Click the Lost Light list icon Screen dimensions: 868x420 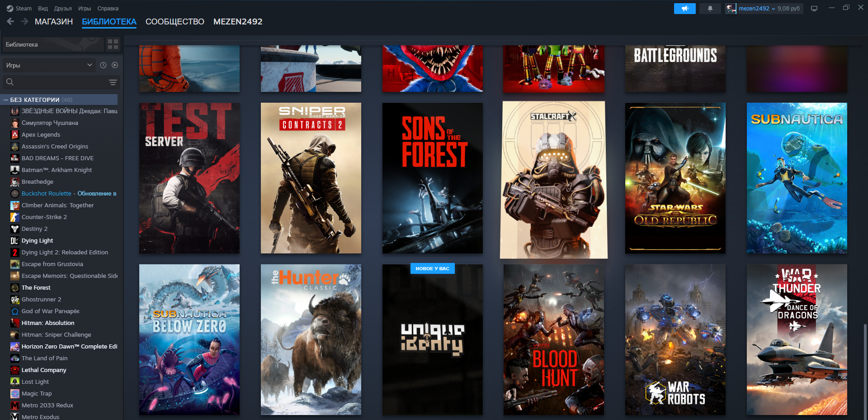tap(15, 382)
